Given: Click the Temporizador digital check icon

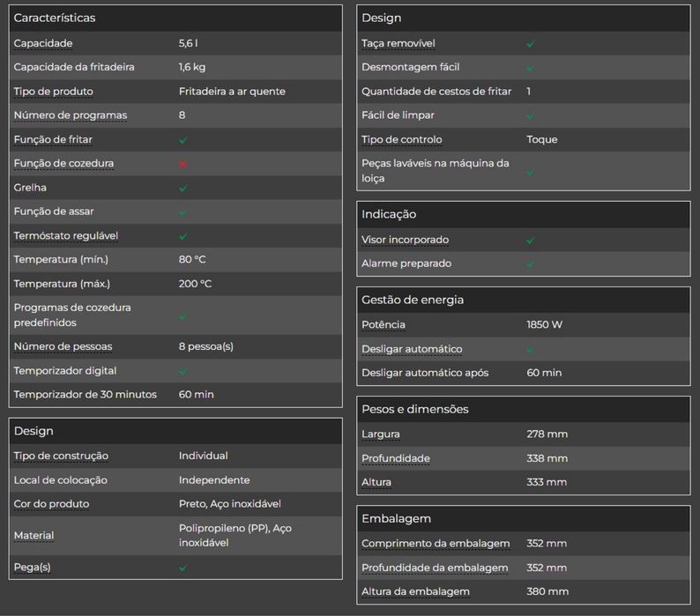Looking at the screenshot, I should tap(183, 371).
